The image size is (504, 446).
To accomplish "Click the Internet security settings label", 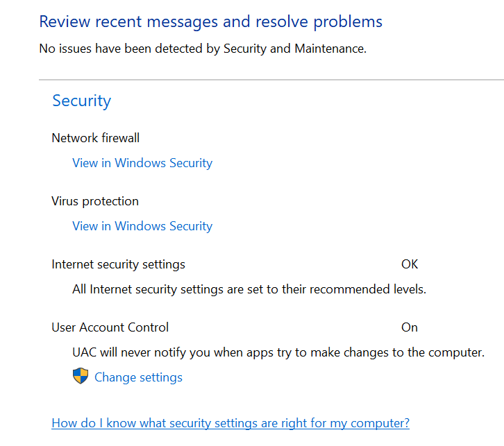I will coord(118,264).
